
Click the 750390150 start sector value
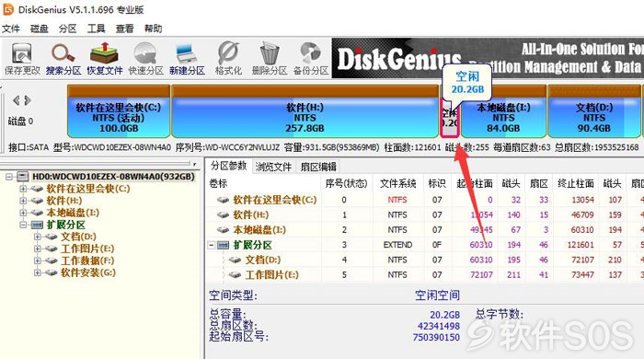coord(436,337)
